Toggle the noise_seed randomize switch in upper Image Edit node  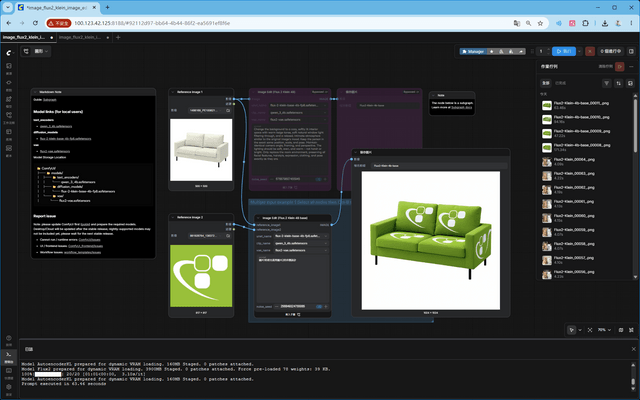318,179
